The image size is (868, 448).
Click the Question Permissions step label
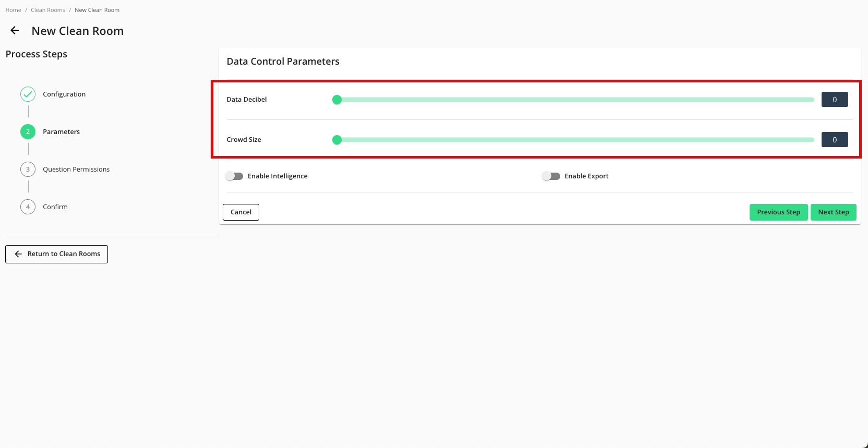(76, 169)
